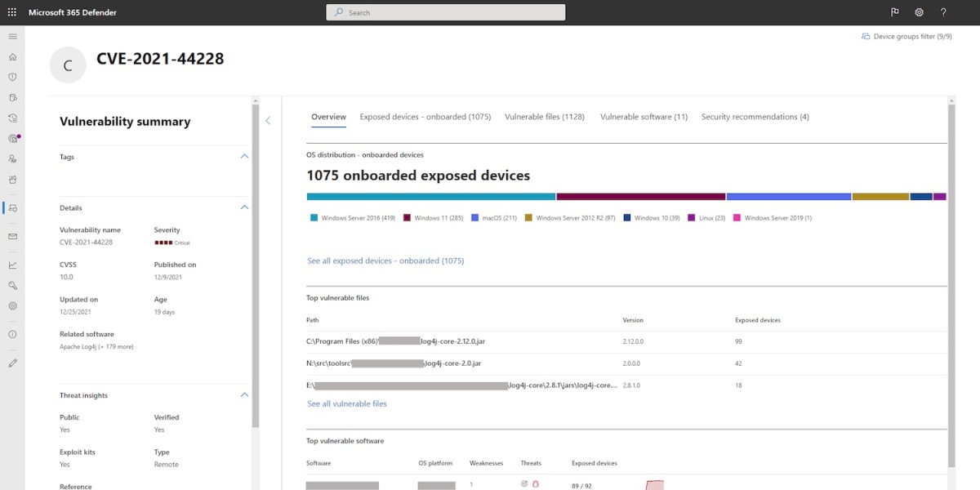Collapse the Tags section

[x=243, y=156]
